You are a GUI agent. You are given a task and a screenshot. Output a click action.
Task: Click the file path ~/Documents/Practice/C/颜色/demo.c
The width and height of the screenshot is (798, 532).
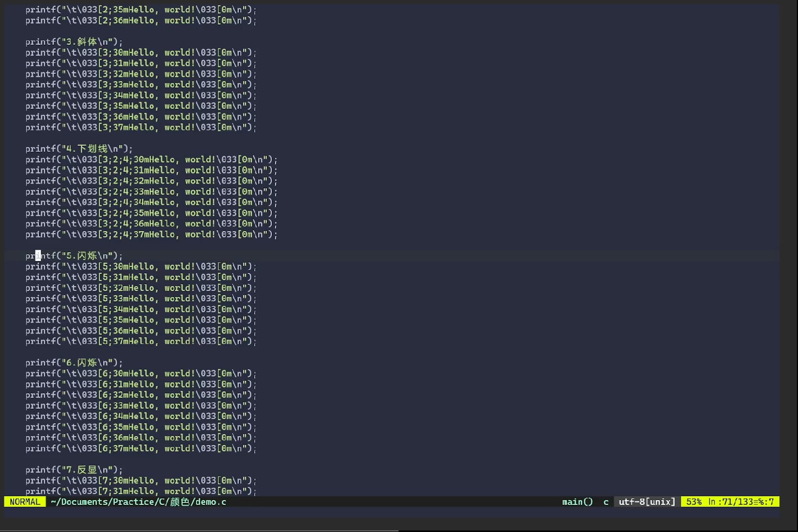click(x=138, y=501)
